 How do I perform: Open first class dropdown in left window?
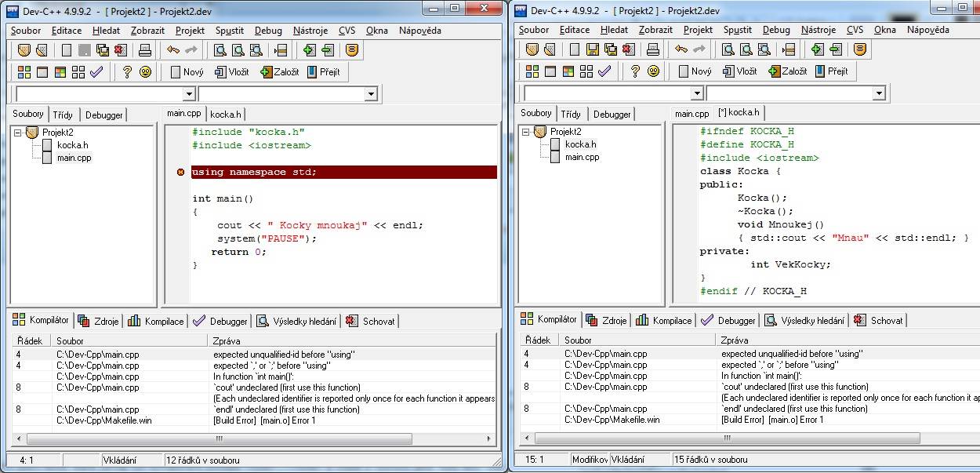click(x=188, y=94)
